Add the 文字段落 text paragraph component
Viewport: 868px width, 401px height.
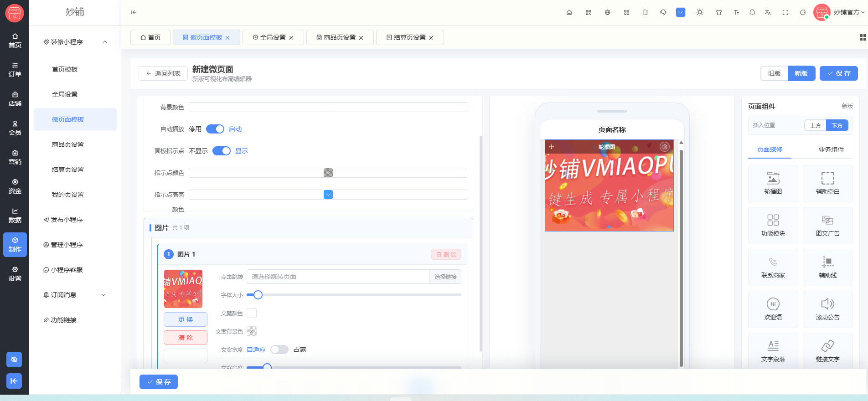(773, 351)
